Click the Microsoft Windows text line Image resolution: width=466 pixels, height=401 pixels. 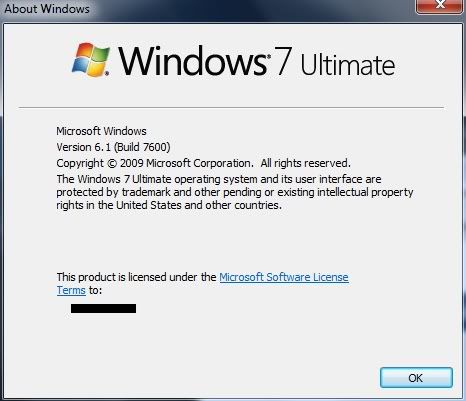pos(101,131)
